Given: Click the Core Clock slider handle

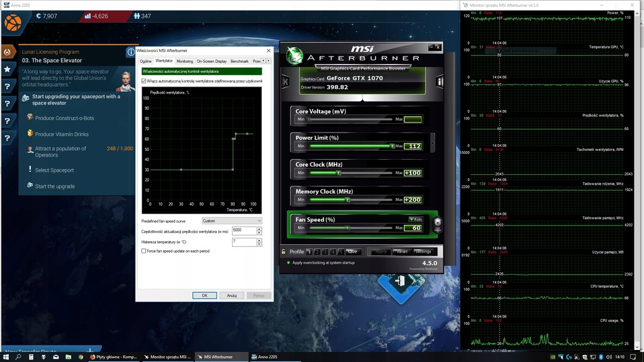Looking at the screenshot, I should [x=339, y=173].
